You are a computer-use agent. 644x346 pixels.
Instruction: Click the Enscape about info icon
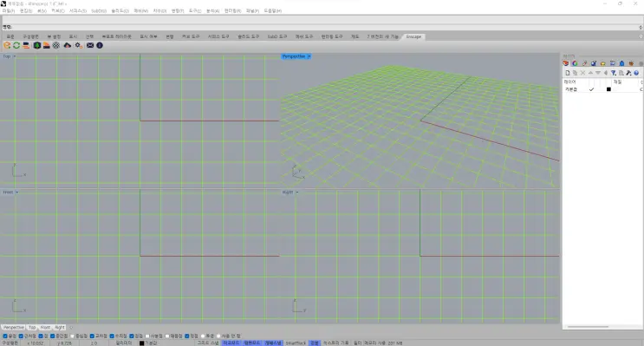click(x=100, y=46)
